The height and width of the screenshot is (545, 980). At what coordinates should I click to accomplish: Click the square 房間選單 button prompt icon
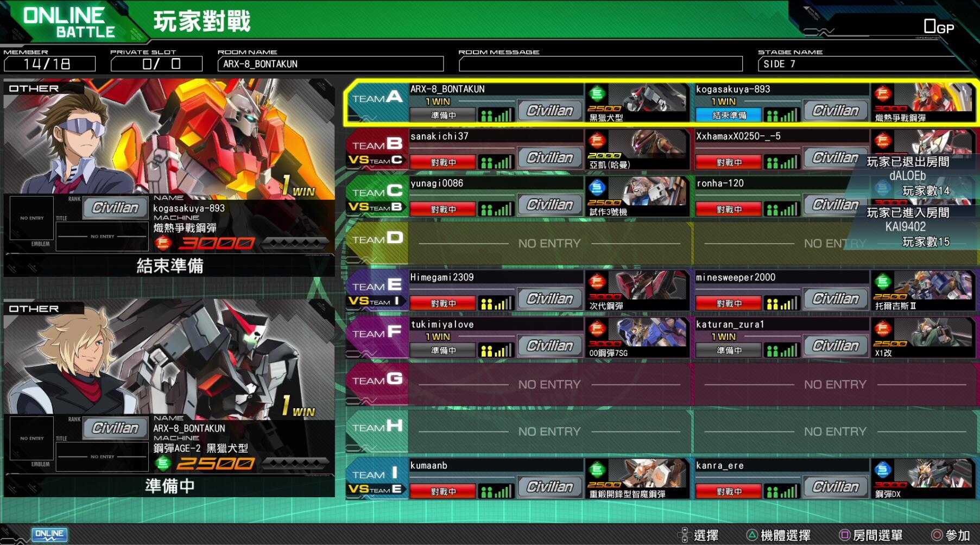844,535
